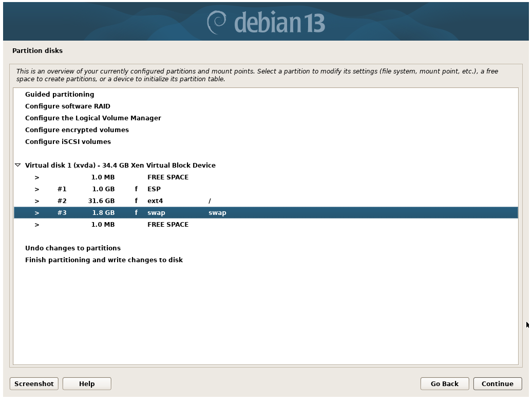
Task: Click the 'f' format flag on ESP row
Action: pos(136,189)
